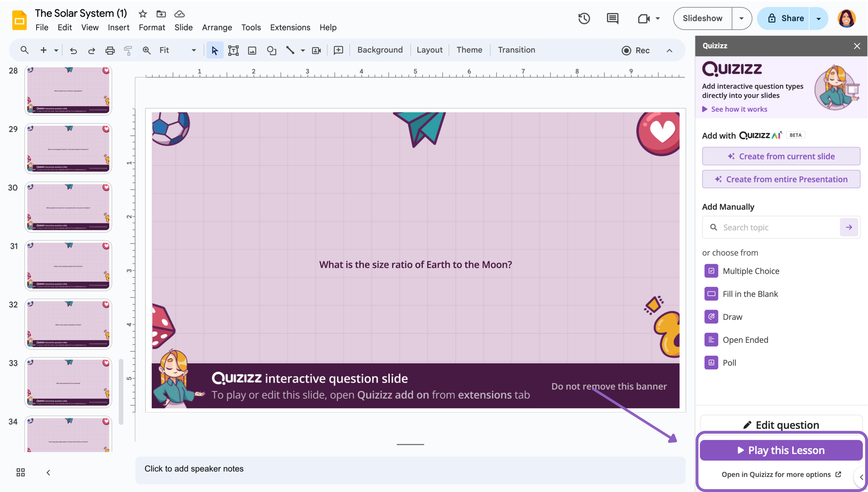Open grid view of slides
868x492 pixels.
click(x=21, y=472)
